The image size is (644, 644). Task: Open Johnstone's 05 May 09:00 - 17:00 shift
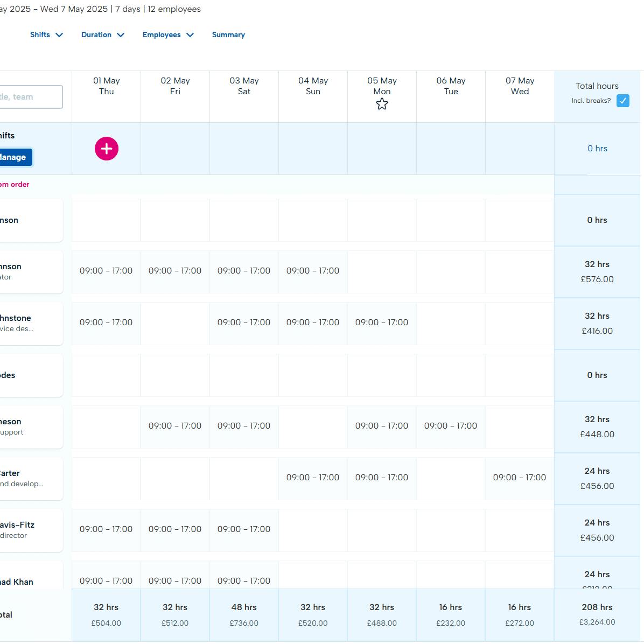382,323
